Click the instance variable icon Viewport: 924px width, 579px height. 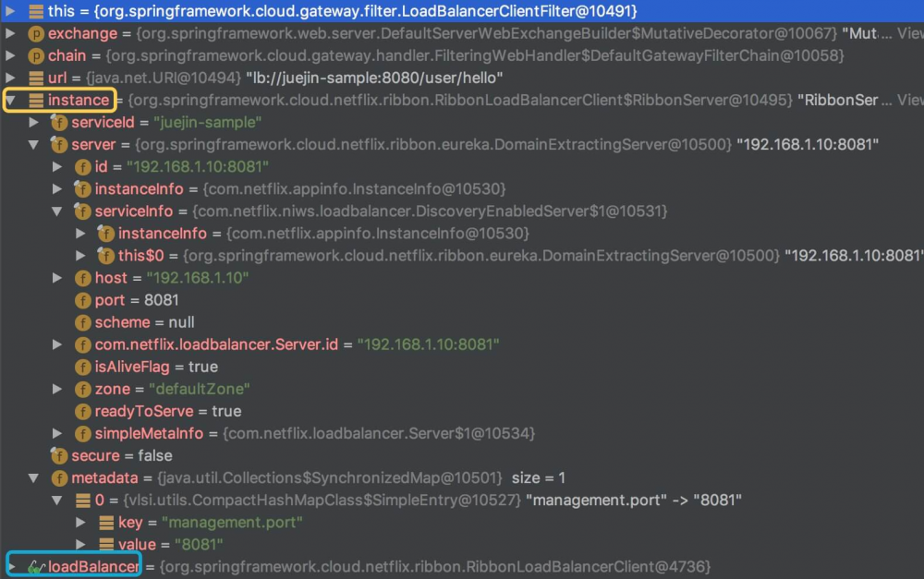coord(36,100)
